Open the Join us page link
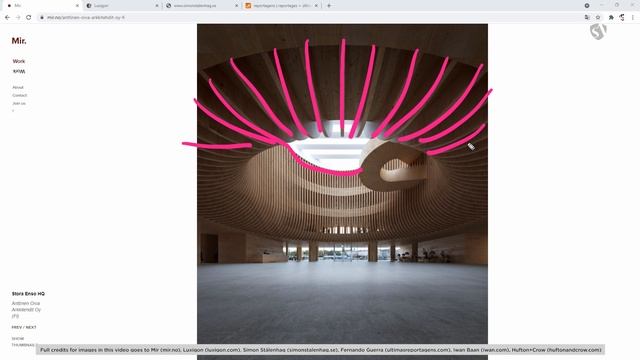Image resolution: width=640 pixels, height=360 pixels. tap(19, 103)
